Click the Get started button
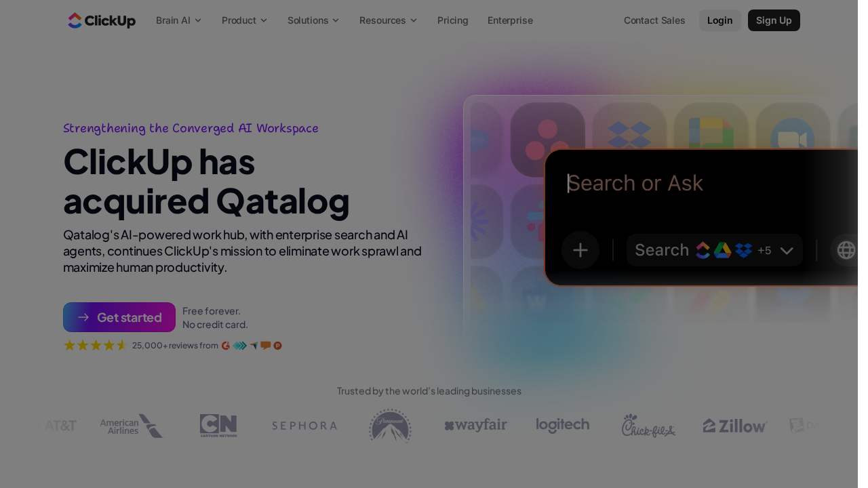The width and height of the screenshot is (868, 488). [x=119, y=317]
